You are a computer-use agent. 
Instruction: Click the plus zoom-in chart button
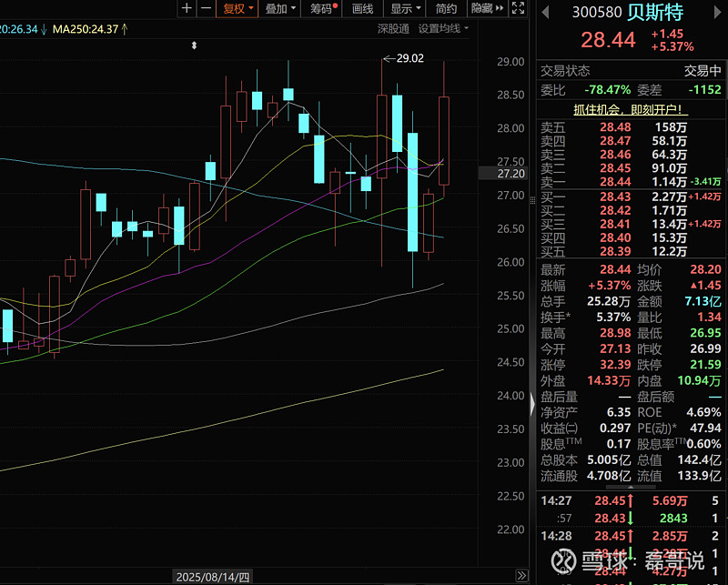(x=187, y=8)
